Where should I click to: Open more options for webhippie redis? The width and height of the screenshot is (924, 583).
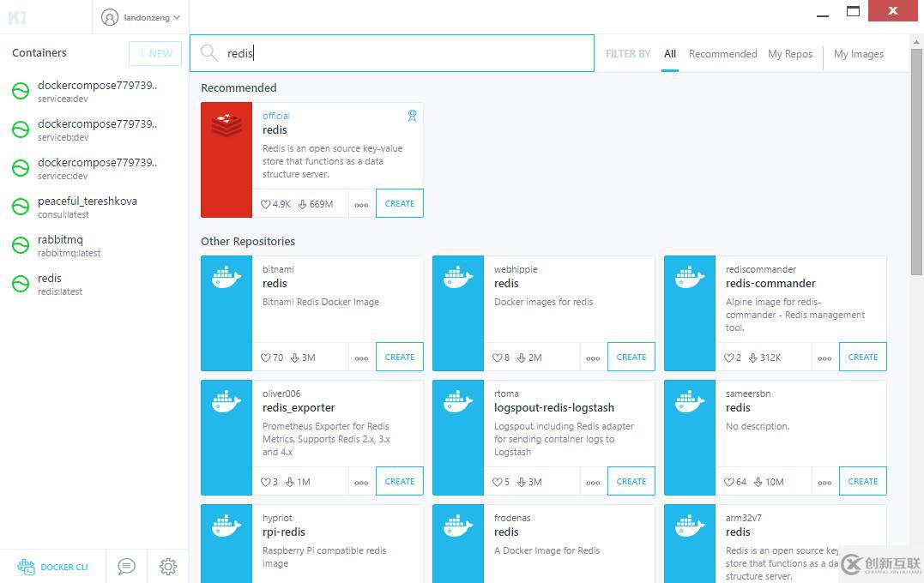point(593,358)
